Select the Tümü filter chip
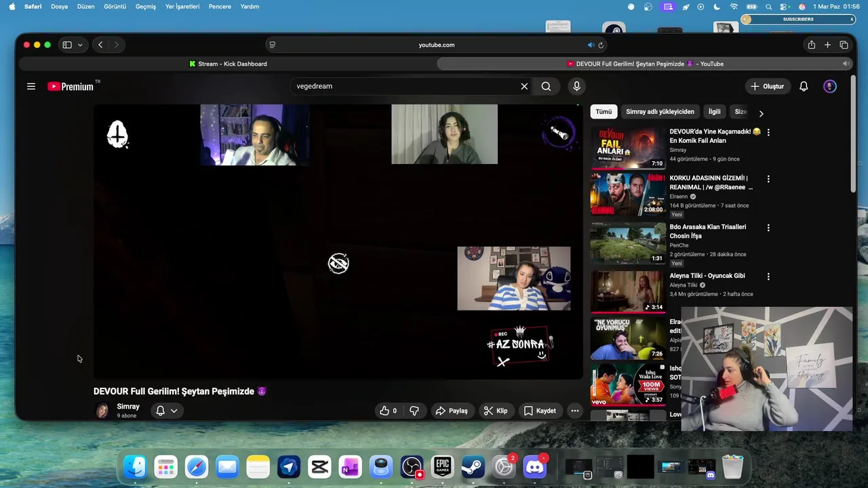 (604, 112)
